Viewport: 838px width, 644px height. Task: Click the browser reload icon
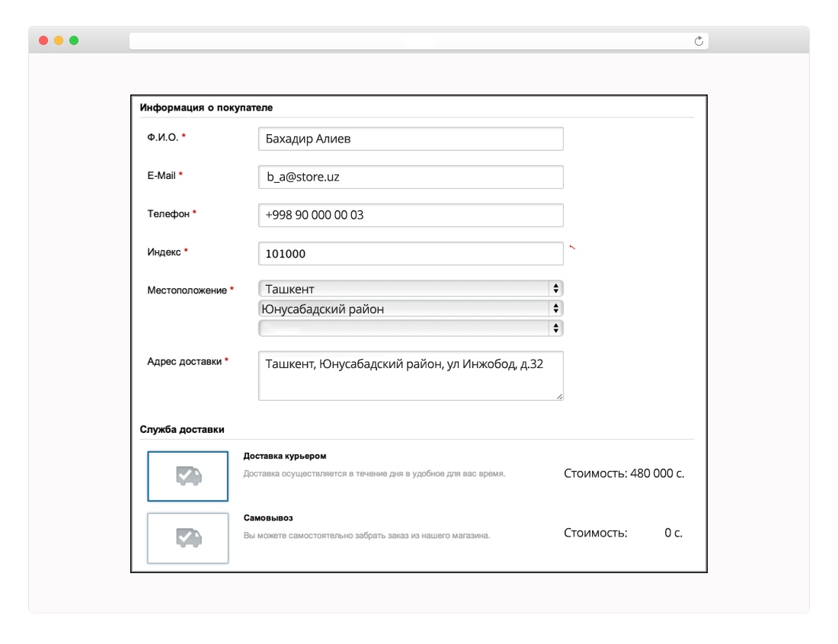[699, 41]
